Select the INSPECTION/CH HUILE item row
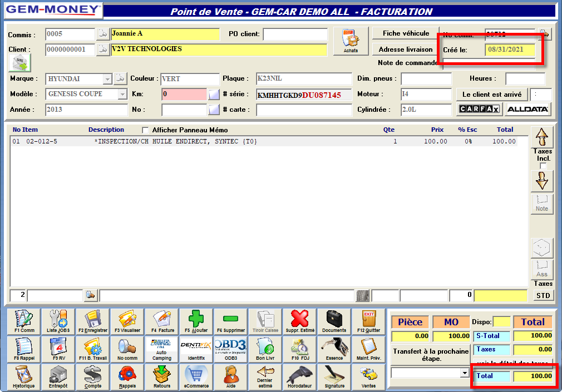This screenshot has width=562, height=392. 264,142
